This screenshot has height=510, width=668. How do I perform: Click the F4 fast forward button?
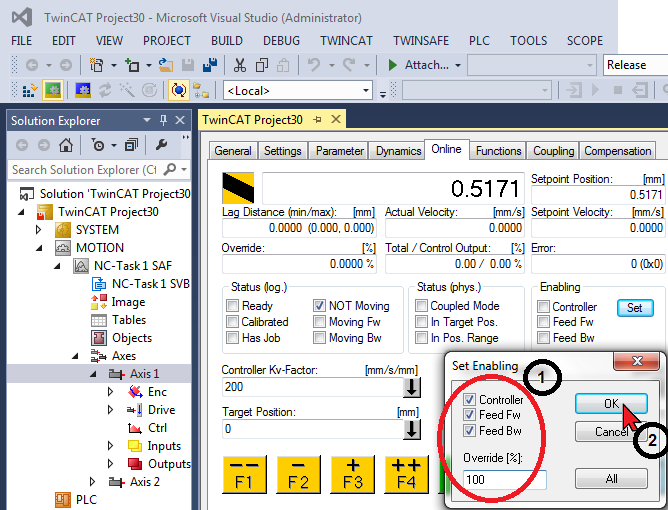(x=406, y=475)
